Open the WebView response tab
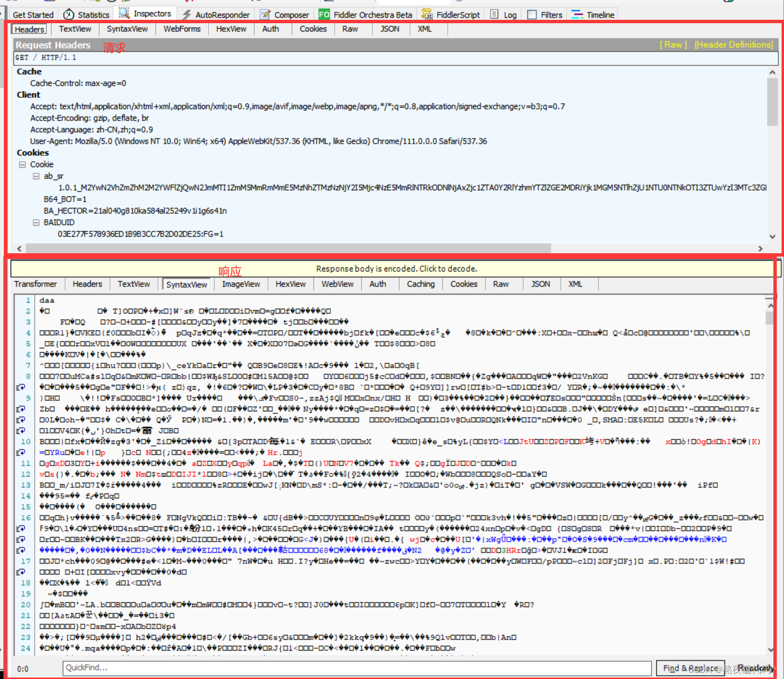The height and width of the screenshot is (679, 784). click(x=338, y=284)
